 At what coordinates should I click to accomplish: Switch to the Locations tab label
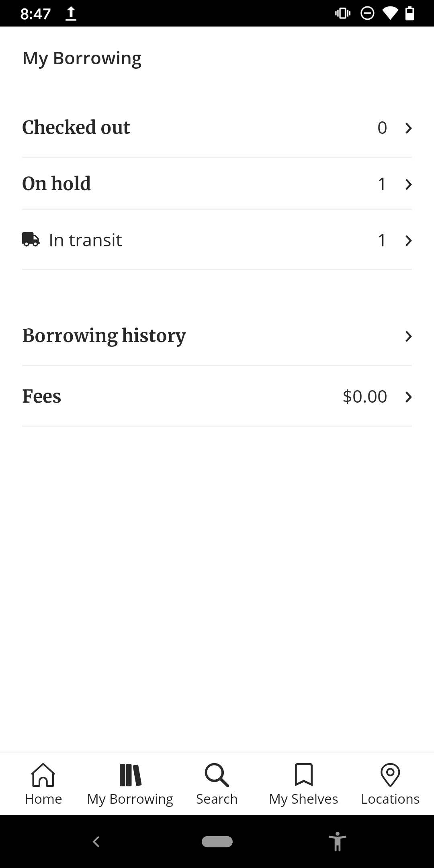[x=390, y=799]
